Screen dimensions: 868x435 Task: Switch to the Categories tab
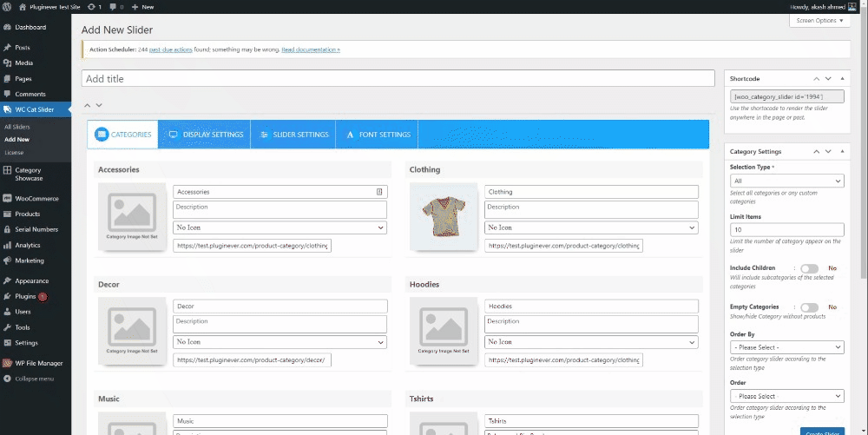122,135
